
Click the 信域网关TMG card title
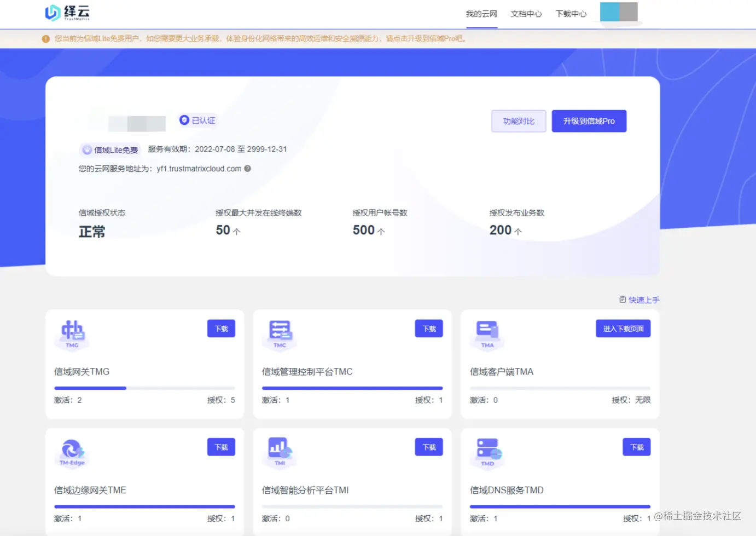(82, 372)
